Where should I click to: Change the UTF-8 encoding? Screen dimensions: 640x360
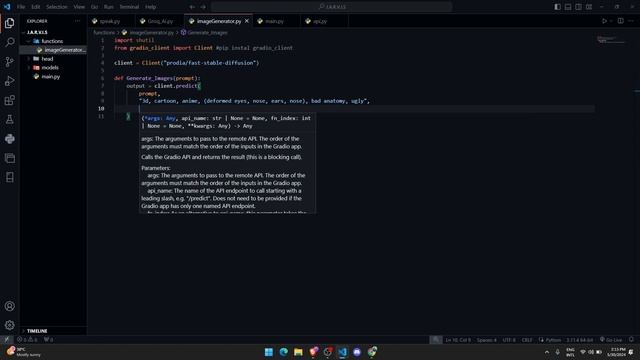509,340
